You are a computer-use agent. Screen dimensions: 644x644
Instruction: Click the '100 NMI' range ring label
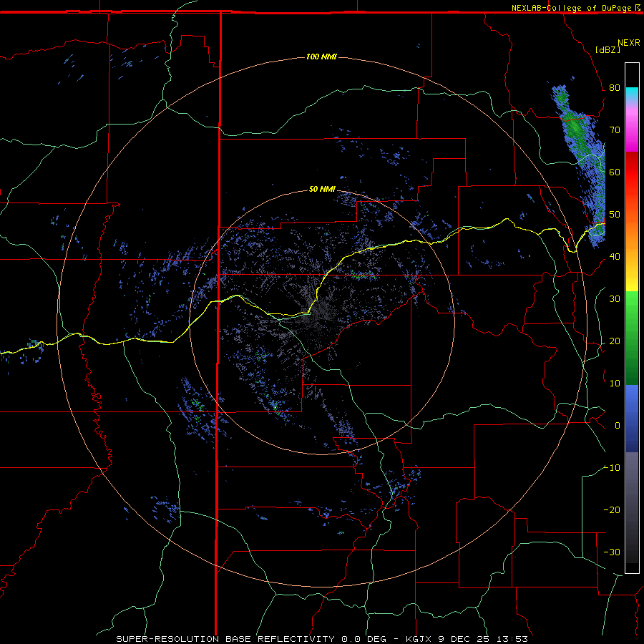pos(321,57)
